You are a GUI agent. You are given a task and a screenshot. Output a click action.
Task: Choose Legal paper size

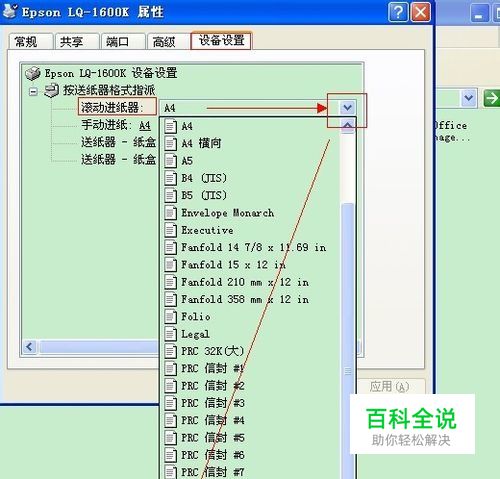click(251, 334)
